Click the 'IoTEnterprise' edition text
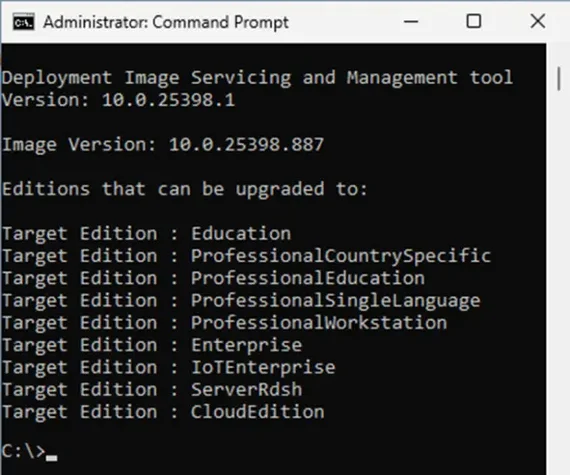 (263, 367)
